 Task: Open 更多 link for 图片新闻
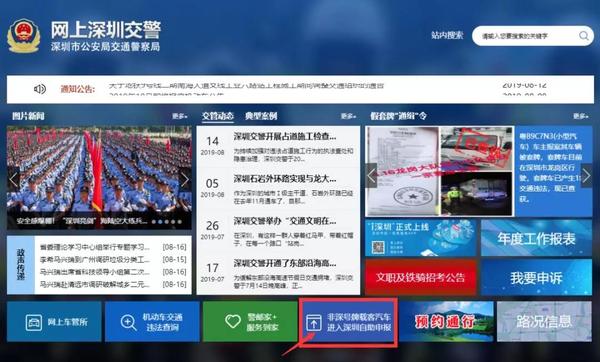(x=179, y=116)
